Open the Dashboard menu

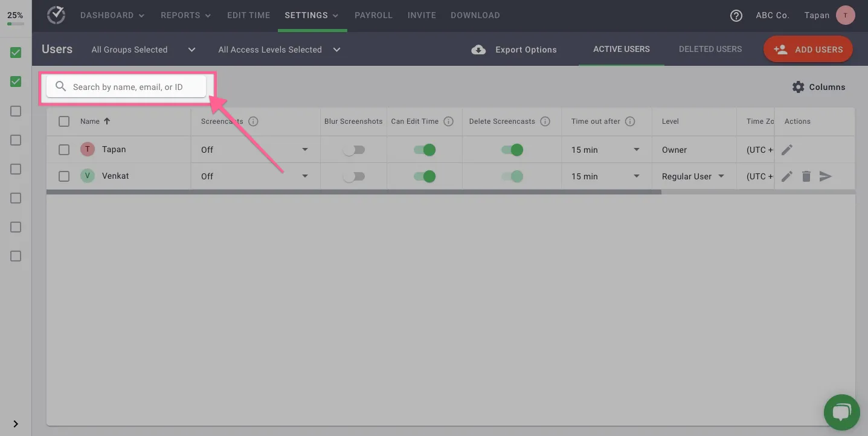(112, 15)
